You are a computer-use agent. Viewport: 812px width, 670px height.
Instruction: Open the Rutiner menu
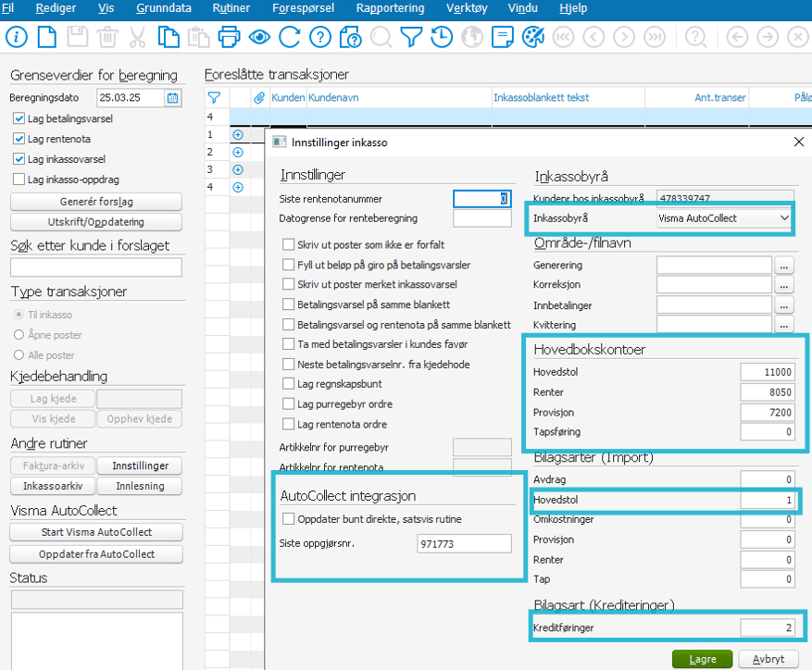pyautogui.click(x=231, y=8)
